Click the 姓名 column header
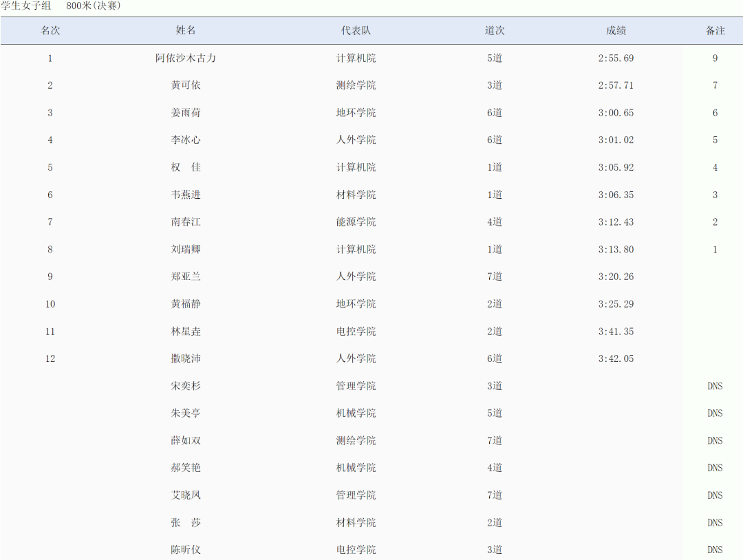 [x=186, y=31]
